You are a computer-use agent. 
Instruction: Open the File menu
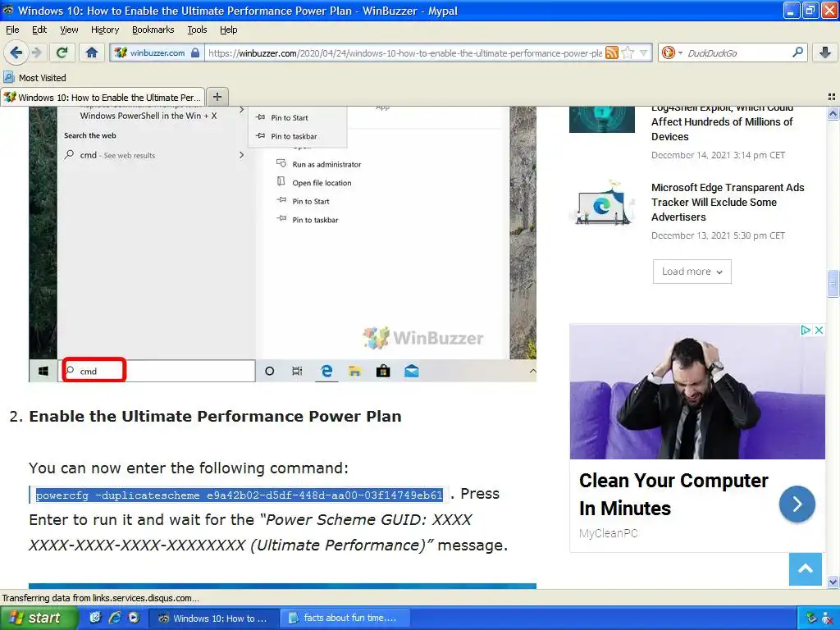[x=12, y=30]
